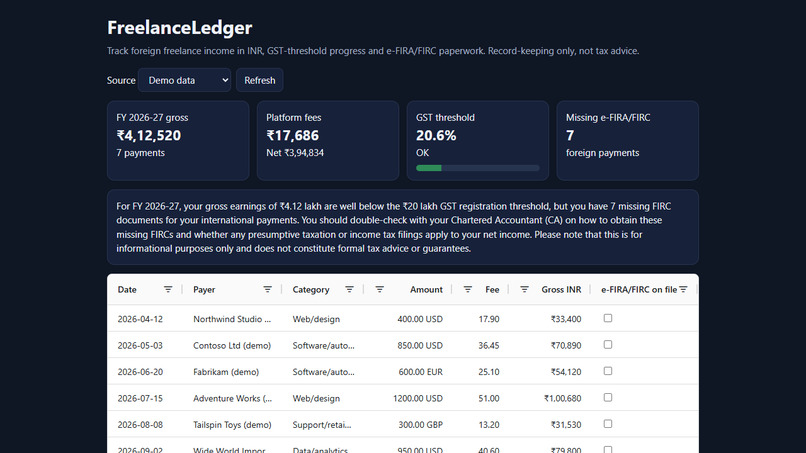The image size is (806, 453).
Task: Select the Platform fees card
Action: coord(328,140)
